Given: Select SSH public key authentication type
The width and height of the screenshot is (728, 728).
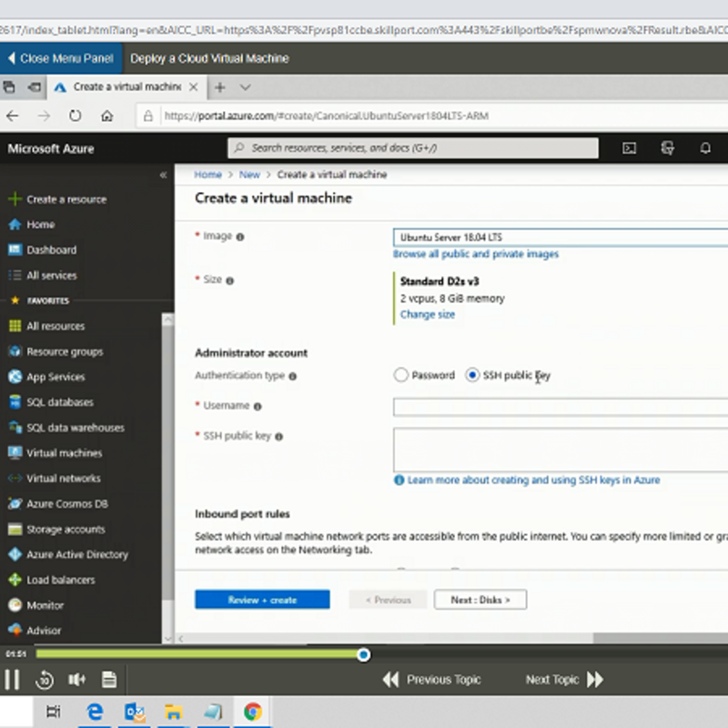Looking at the screenshot, I should coord(472,375).
